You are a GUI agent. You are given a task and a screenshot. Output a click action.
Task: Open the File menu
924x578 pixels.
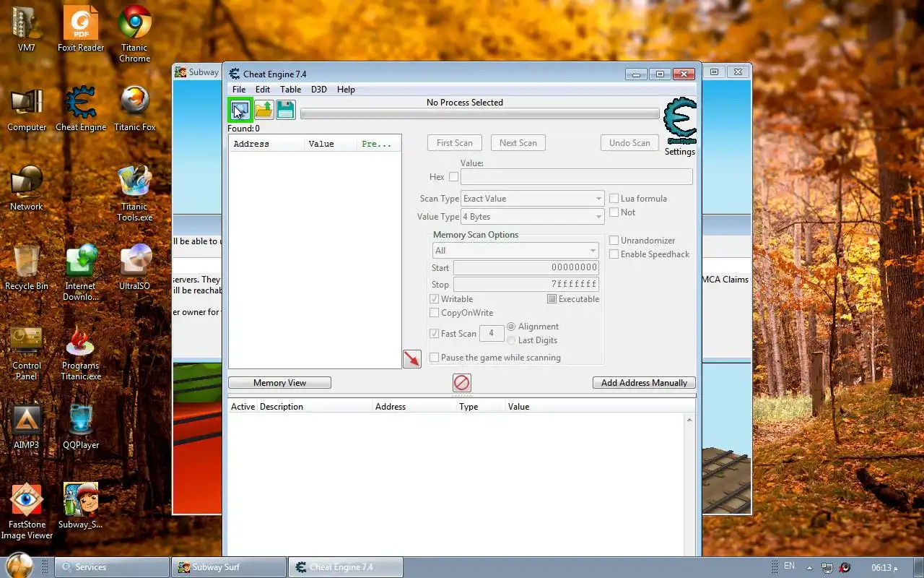point(239,90)
